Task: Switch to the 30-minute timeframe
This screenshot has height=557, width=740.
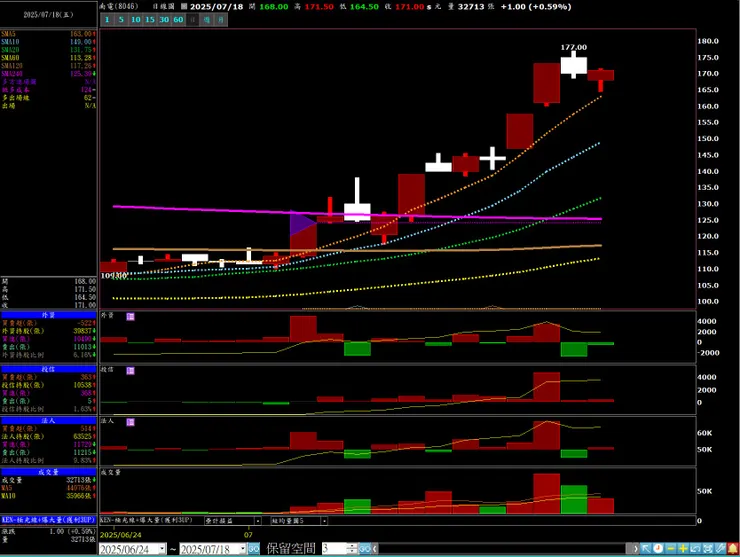Action: coord(164,19)
